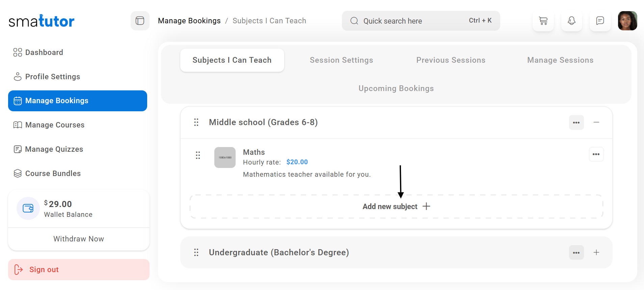644x290 pixels.
Task: Toggle the sidebar collapse icon
Action: 140,21
